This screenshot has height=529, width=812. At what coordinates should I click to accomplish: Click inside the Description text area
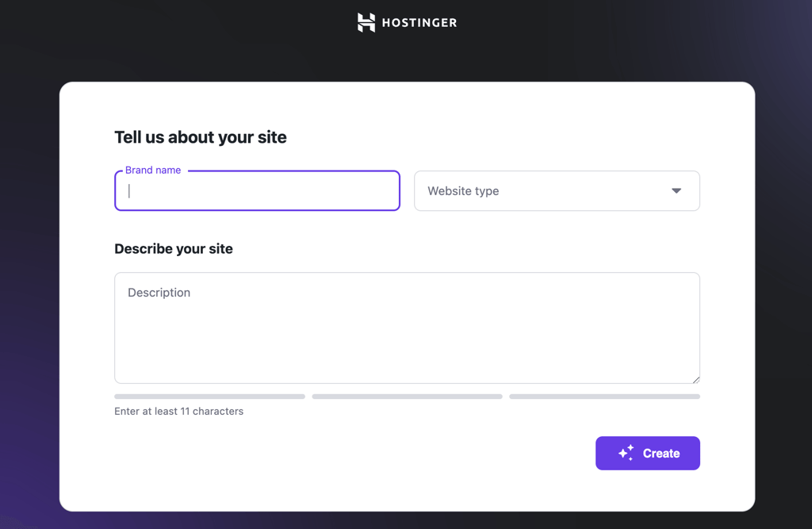[407, 328]
